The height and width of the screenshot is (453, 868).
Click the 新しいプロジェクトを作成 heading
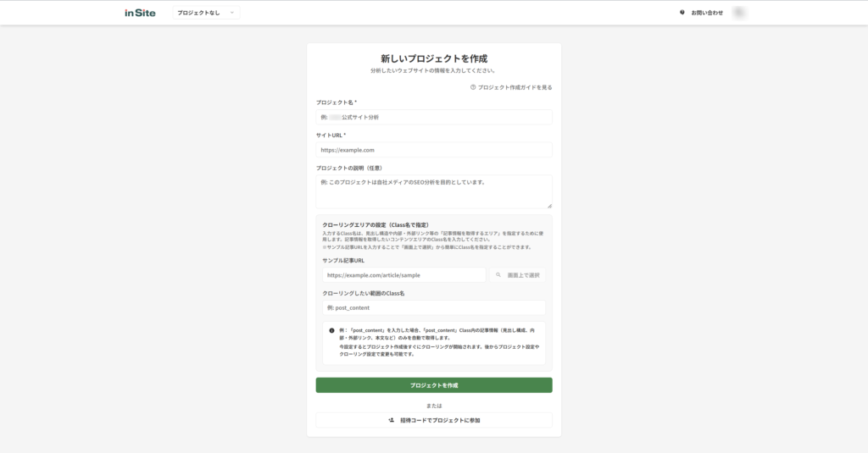[x=434, y=58]
